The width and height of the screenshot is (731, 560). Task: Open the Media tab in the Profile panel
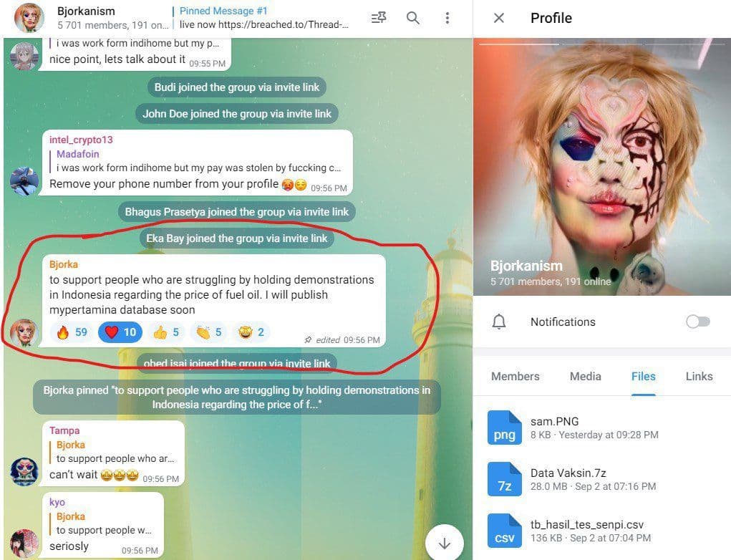(x=586, y=376)
